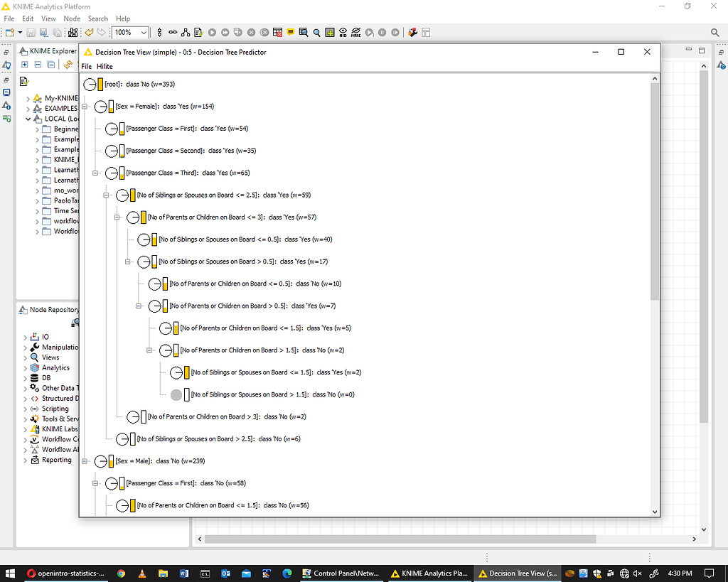The width and height of the screenshot is (728, 582).
Task: Click Expand All in KNIME Explorer toolbar
Action: tap(25, 64)
